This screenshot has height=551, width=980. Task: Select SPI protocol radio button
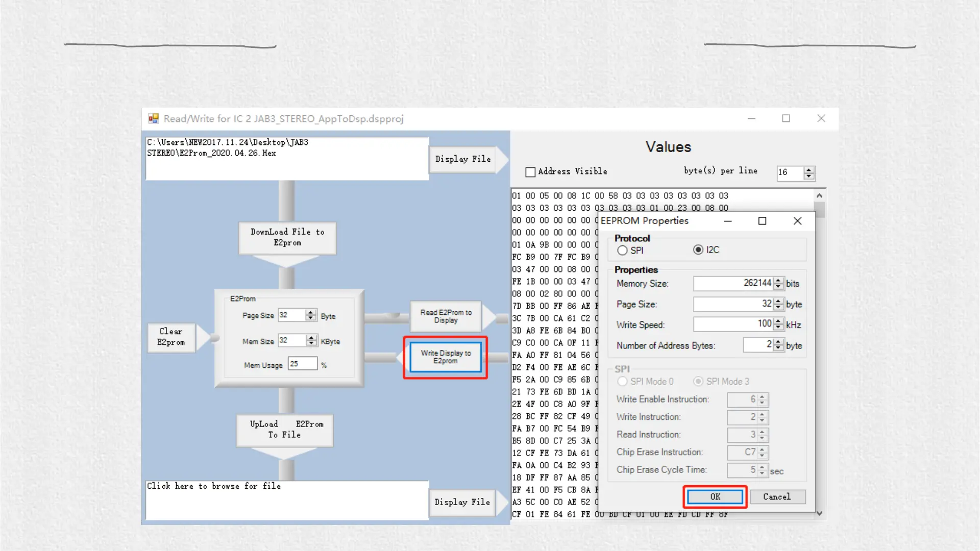click(x=622, y=251)
